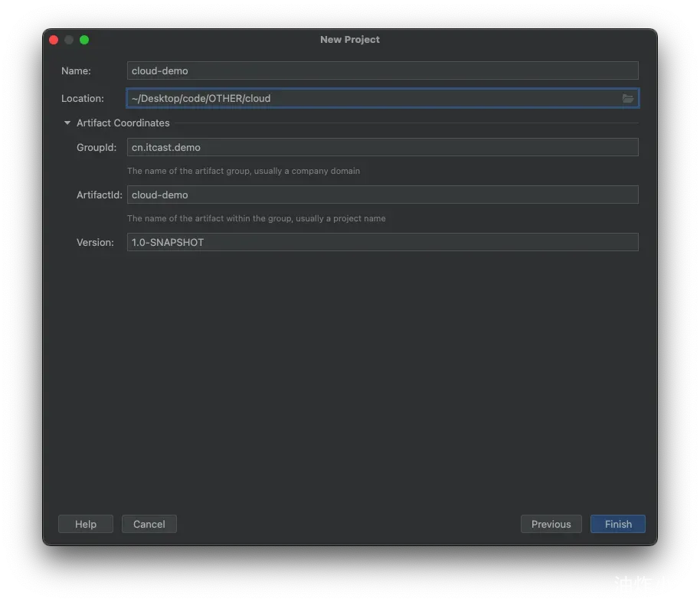The image size is (700, 602).
Task: Close the dialog with the red button
Action: pyautogui.click(x=54, y=40)
